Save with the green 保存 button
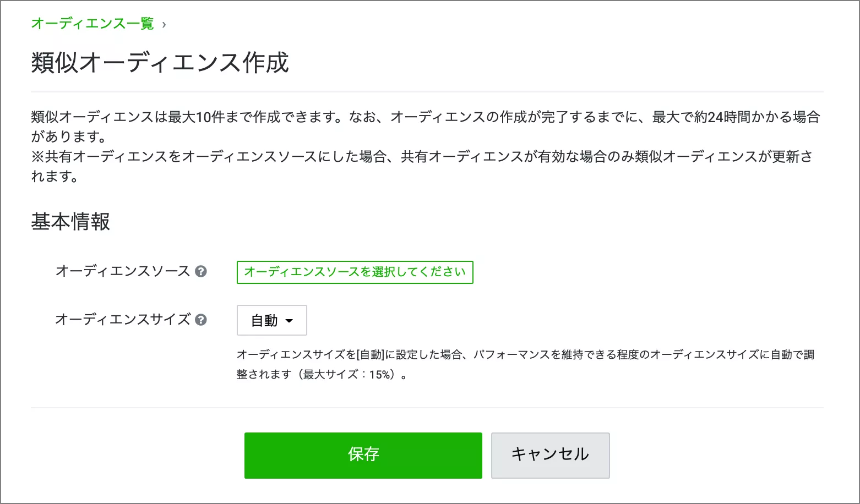 coord(363,455)
